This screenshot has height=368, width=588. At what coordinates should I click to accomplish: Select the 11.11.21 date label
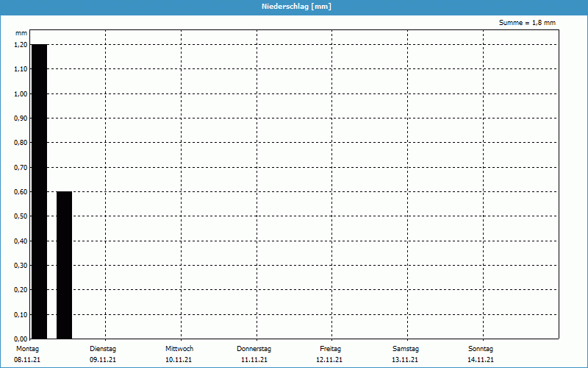tap(254, 360)
